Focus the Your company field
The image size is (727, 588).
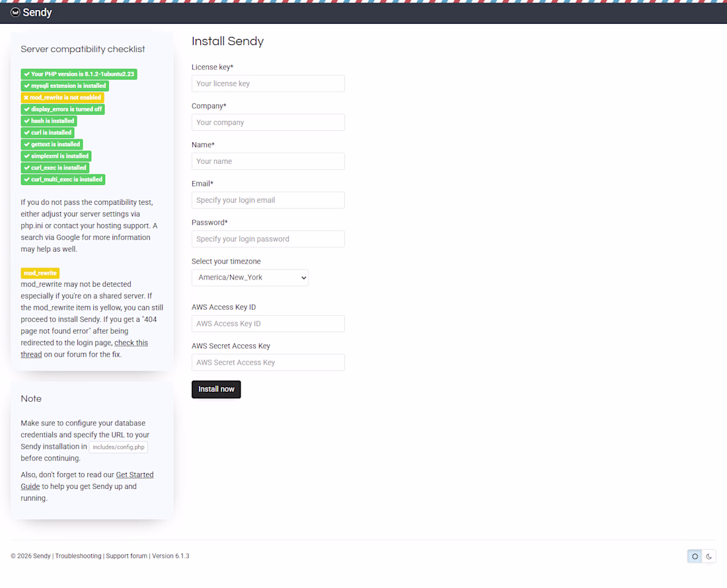(x=268, y=122)
